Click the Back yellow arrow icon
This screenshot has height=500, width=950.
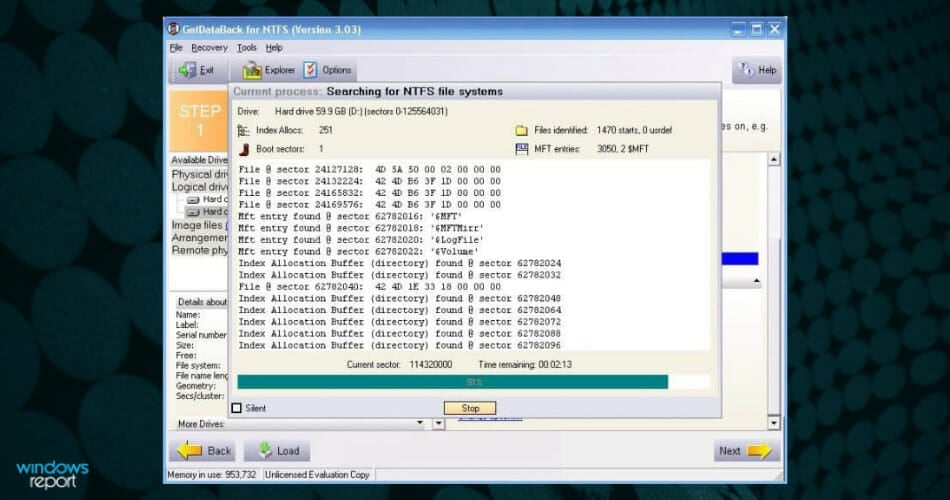click(x=189, y=450)
